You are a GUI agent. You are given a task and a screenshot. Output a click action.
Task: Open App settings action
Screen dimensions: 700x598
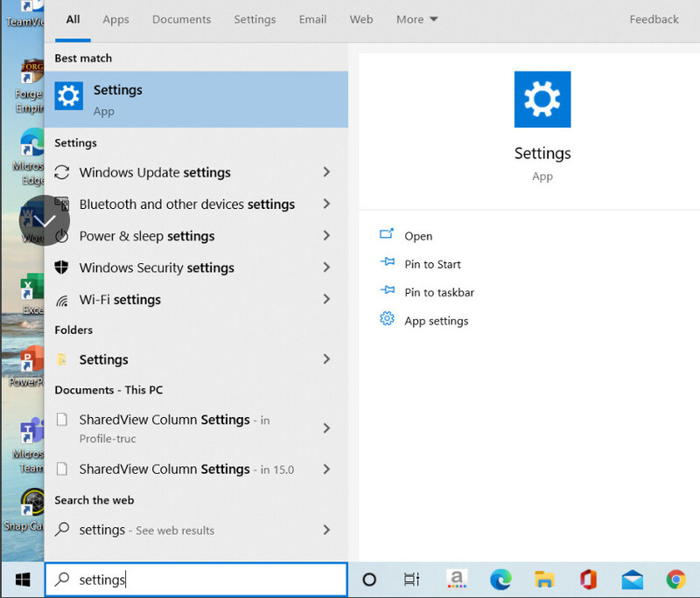point(436,321)
